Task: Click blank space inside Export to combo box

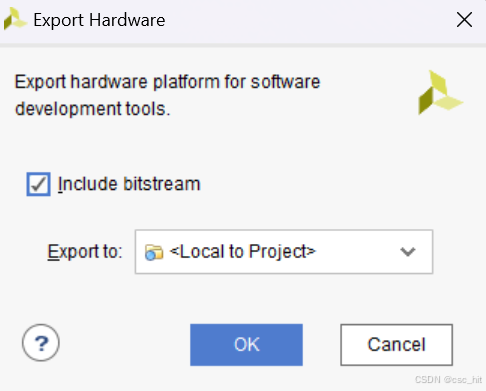Action: coord(357,252)
